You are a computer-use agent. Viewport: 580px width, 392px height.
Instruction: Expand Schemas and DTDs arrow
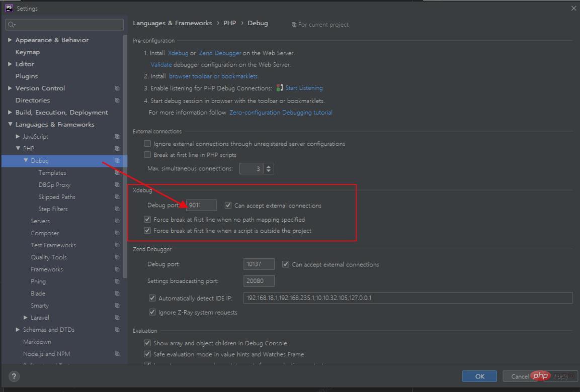click(x=18, y=330)
